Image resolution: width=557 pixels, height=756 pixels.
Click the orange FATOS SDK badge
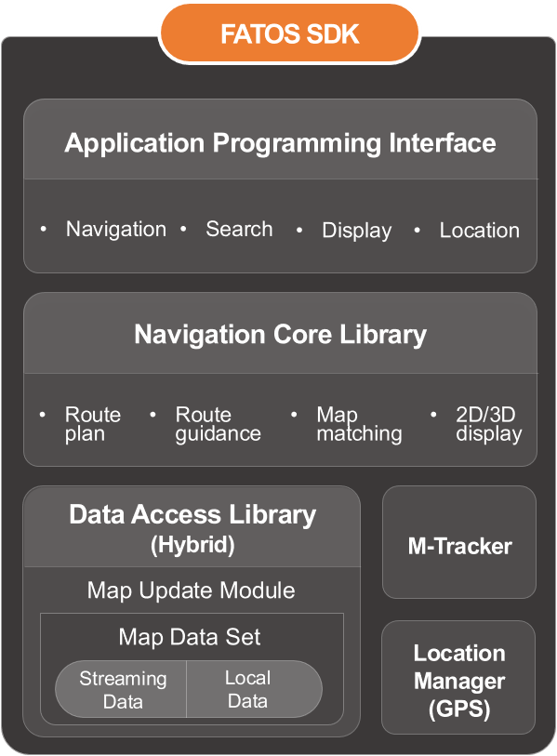coord(289,33)
